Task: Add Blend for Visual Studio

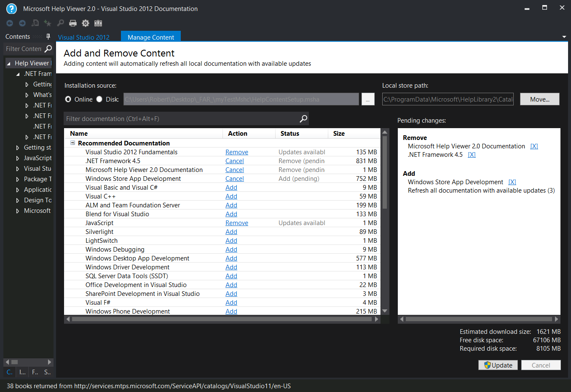Action: [231, 214]
